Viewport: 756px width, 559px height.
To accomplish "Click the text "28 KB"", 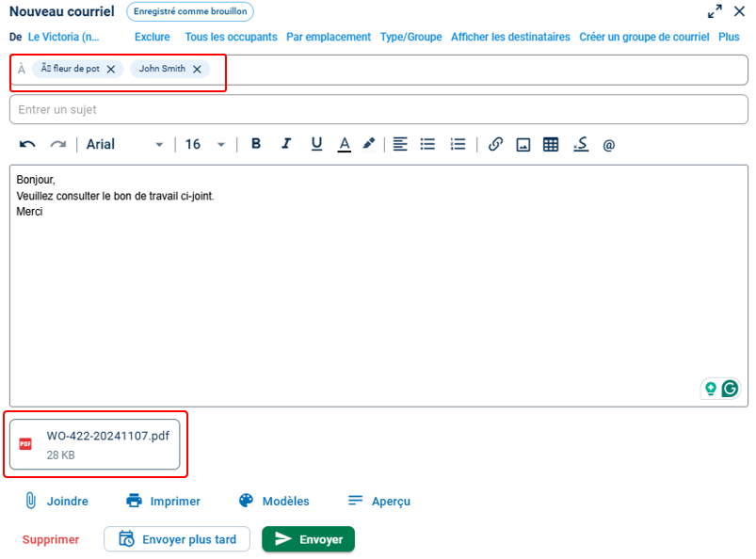I will pos(61,455).
